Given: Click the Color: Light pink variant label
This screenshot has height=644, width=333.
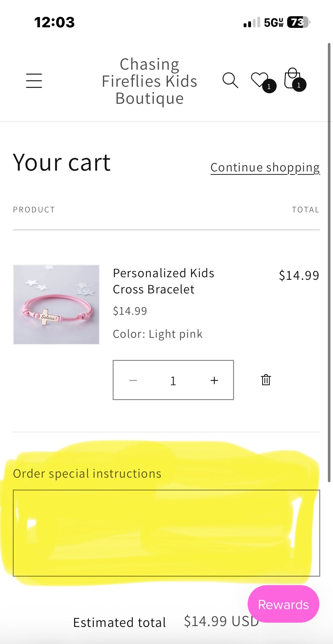Looking at the screenshot, I should (x=157, y=334).
